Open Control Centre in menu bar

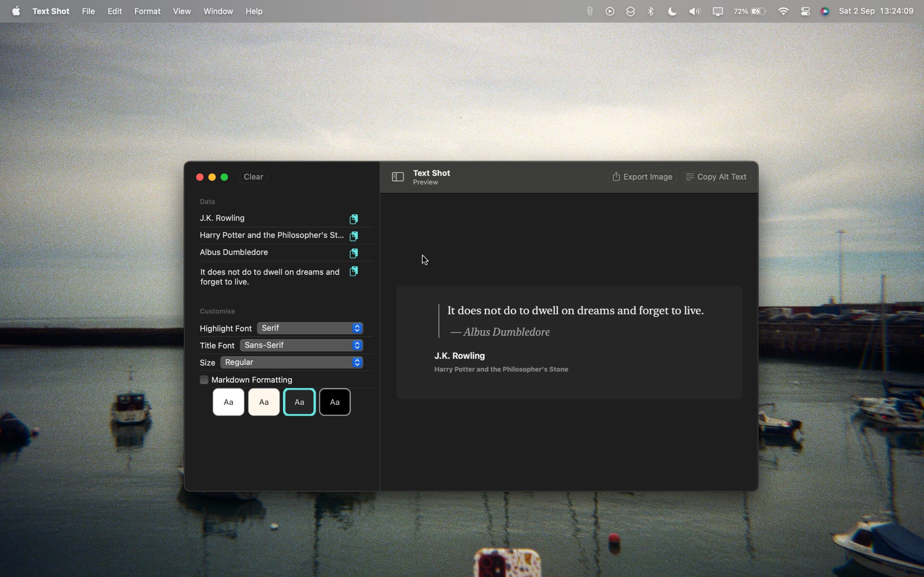tap(805, 12)
